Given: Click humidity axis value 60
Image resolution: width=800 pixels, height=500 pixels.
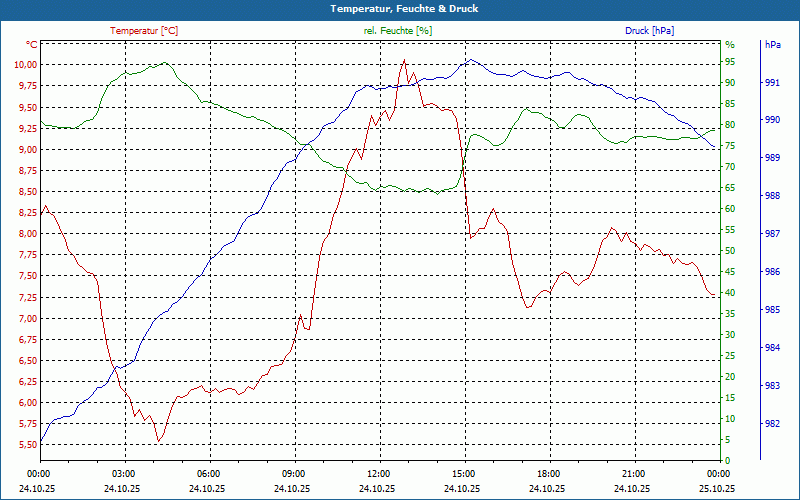Looking at the screenshot, I should [730, 209].
